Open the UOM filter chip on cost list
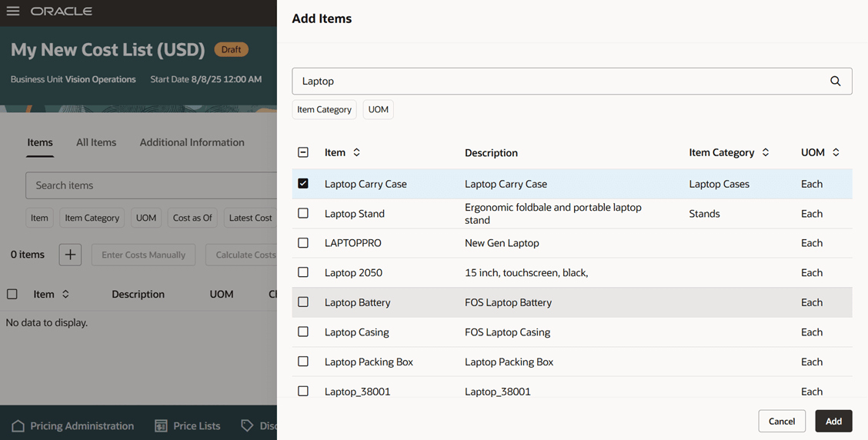Viewport: 868px width, 440px height. (x=146, y=218)
